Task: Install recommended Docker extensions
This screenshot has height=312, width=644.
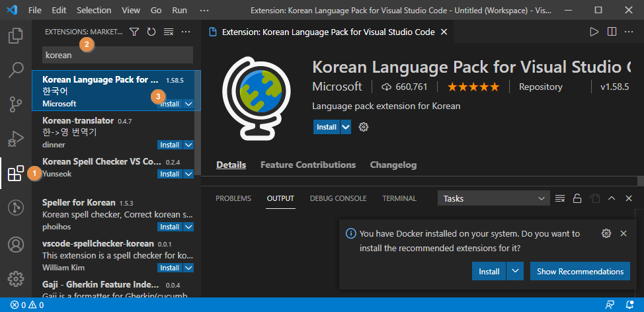Action: coord(489,272)
